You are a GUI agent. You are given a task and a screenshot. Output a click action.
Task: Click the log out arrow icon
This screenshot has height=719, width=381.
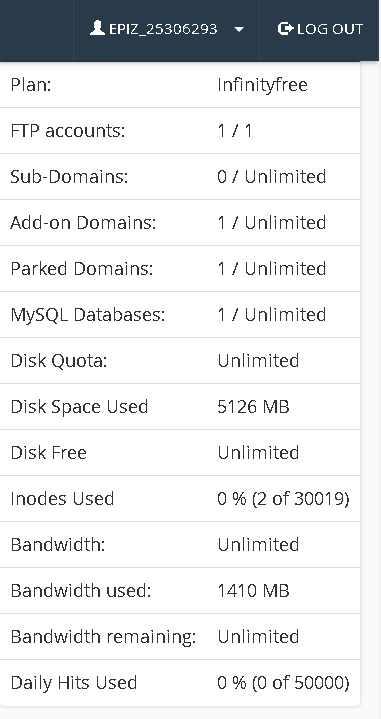285,29
